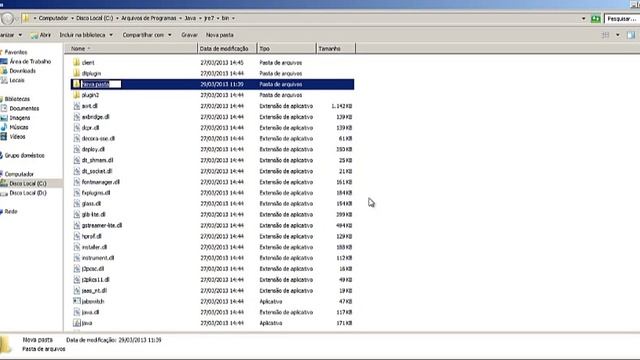This screenshot has width=640, height=360.
Task: Open Imagens library
Action: (x=20, y=118)
